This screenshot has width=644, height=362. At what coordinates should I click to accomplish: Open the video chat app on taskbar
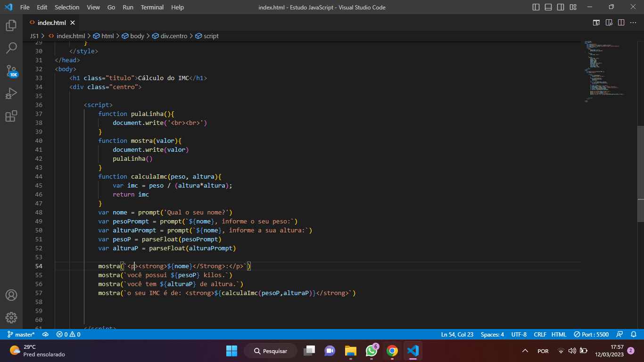point(330,351)
